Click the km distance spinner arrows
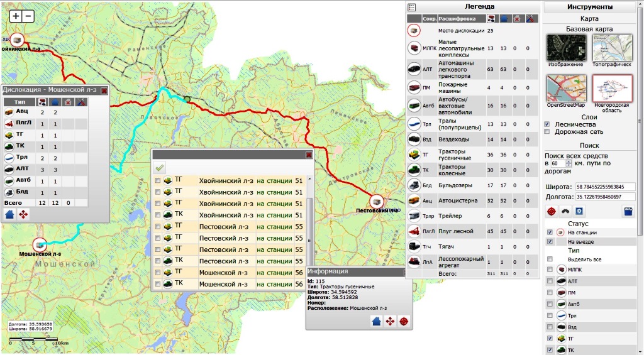The height and width of the screenshot is (355, 644). click(x=569, y=163)
